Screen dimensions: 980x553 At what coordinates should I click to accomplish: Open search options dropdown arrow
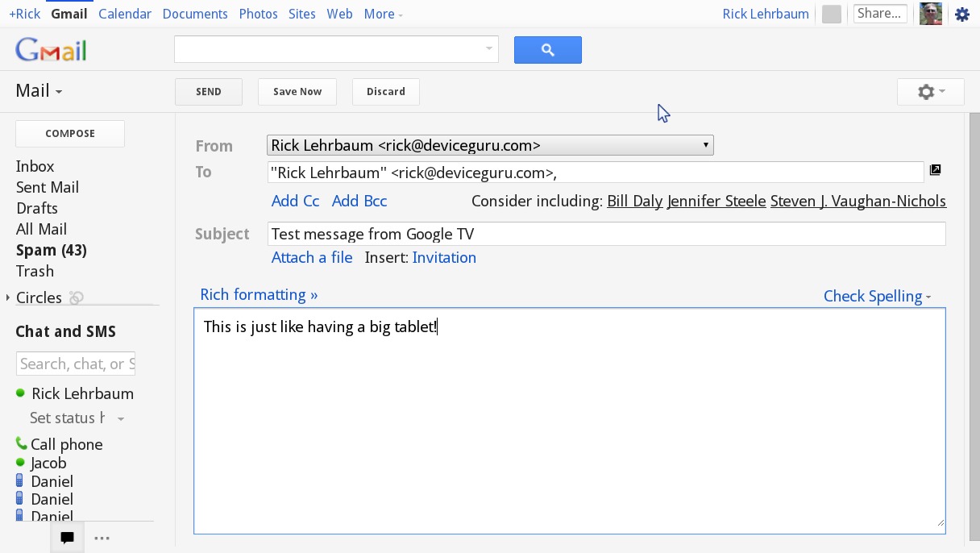488,49
